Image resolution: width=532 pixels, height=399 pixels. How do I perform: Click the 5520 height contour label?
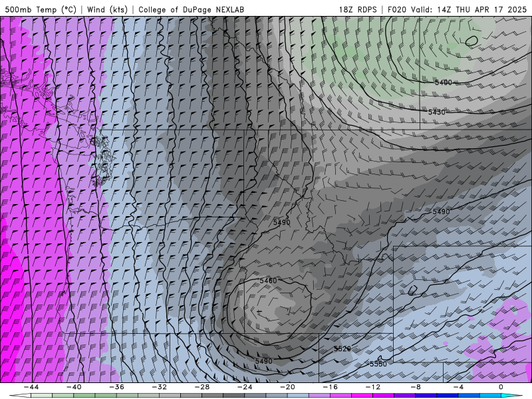pyautogui.click(x=342, y=348)
